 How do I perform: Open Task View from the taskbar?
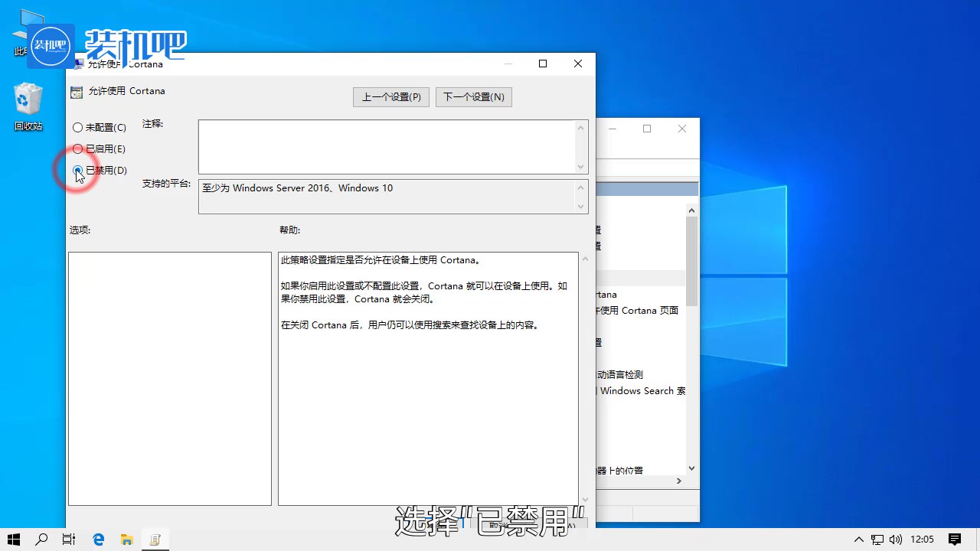click(x=69, y=540)
